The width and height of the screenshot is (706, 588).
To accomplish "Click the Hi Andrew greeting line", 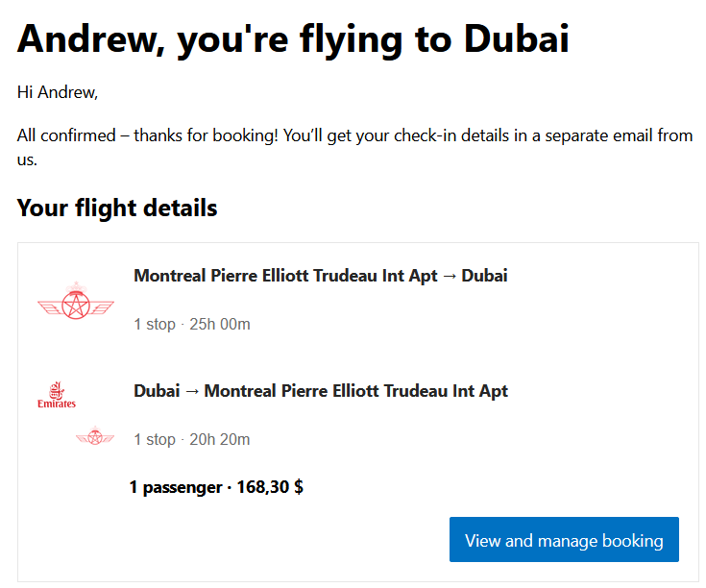I will (x=58, y=92).
